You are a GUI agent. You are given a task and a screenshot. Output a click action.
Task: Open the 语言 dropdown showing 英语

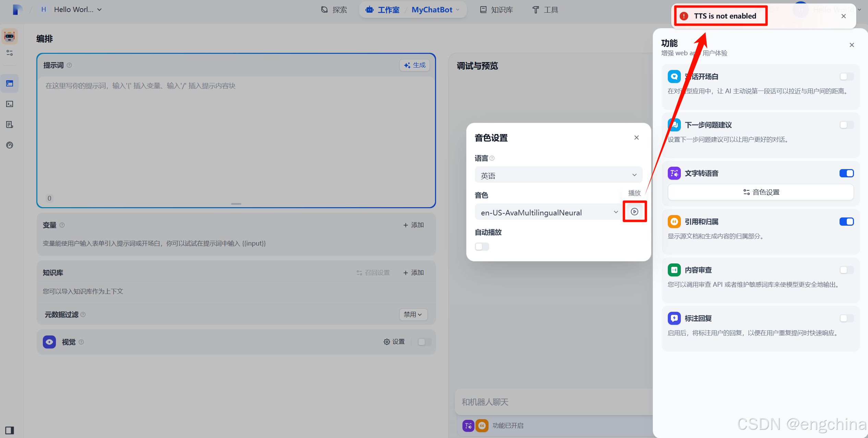coord(558,175)
